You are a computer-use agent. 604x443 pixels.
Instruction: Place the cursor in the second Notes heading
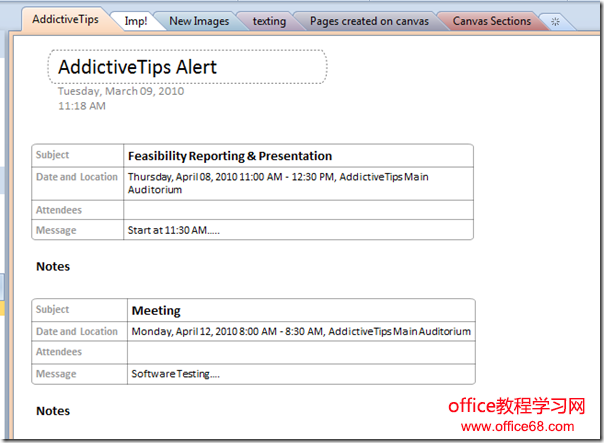(53, 411)
